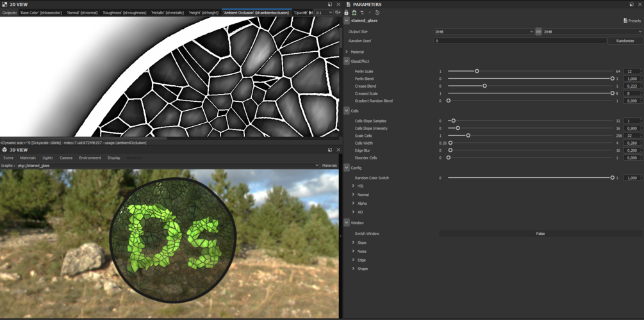Click the Cells Slope Intensity slider handle
Viewport: 644px width, 320px height.
point(458,129)
